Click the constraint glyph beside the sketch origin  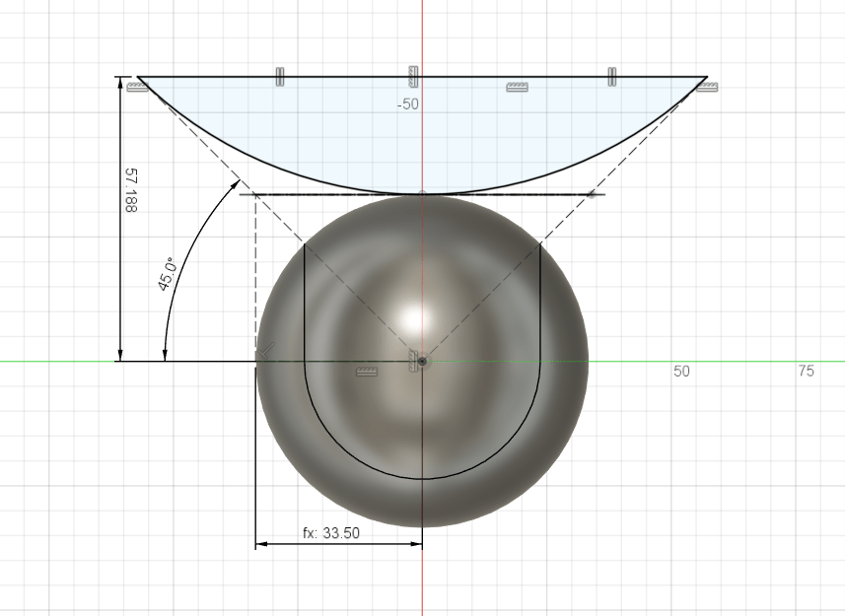412,361
